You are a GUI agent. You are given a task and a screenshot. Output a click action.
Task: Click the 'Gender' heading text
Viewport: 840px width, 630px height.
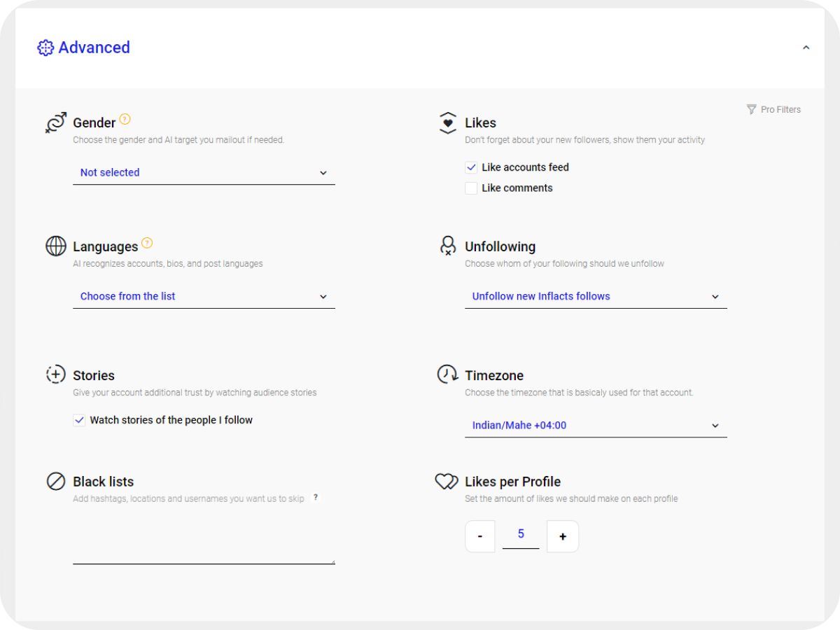click(94, 123)
